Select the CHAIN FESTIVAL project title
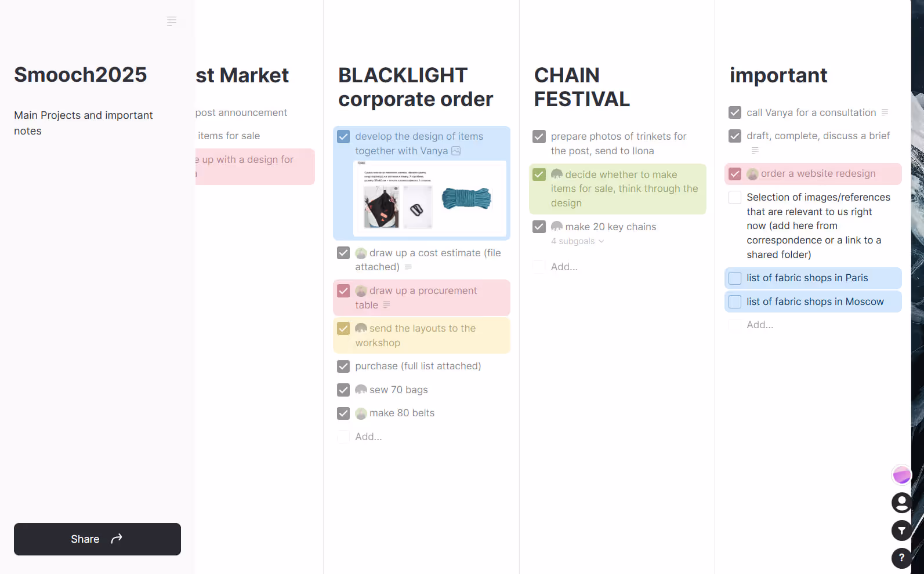924x574 pixels. (581, 87)
